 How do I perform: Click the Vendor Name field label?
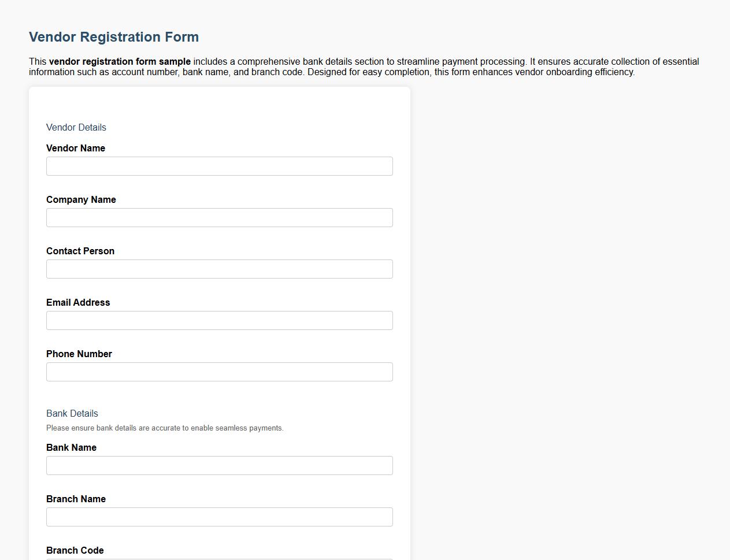pyautogui.click(x=75, y=148)
